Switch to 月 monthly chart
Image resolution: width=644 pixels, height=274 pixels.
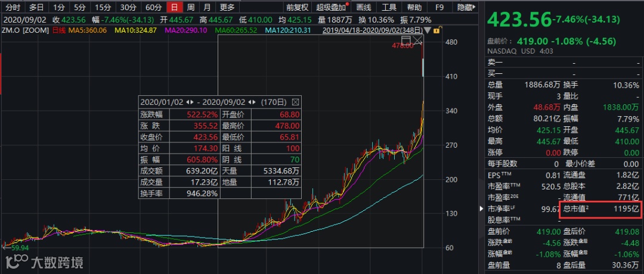point(207,7)
